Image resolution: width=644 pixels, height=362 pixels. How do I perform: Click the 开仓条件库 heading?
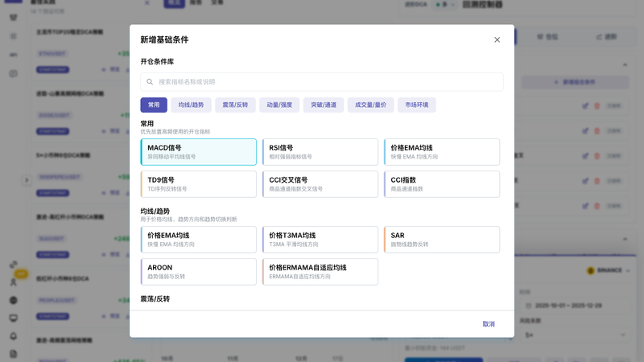[157, 62]
